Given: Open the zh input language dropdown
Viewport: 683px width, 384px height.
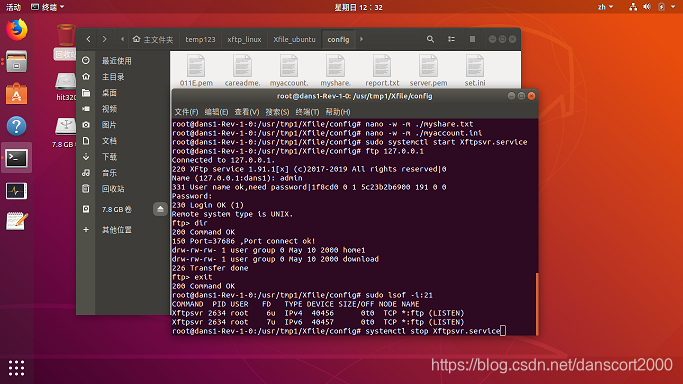Looking at the screenshot, I should pyautogui.click(x=605, y=7).
